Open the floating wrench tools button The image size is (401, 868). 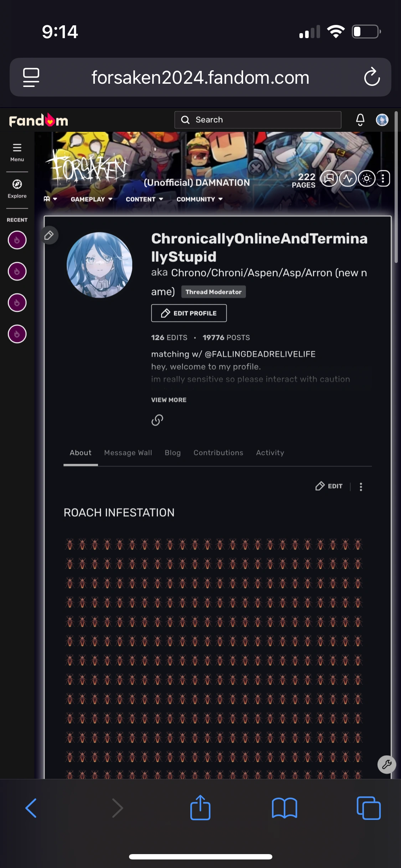387,764
